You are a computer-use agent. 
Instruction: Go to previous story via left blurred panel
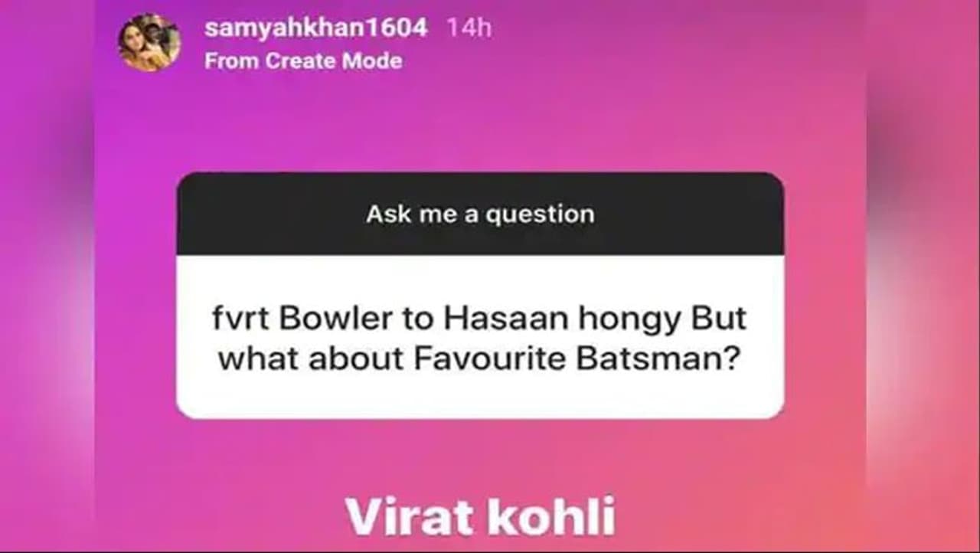(x=47, y=276)
